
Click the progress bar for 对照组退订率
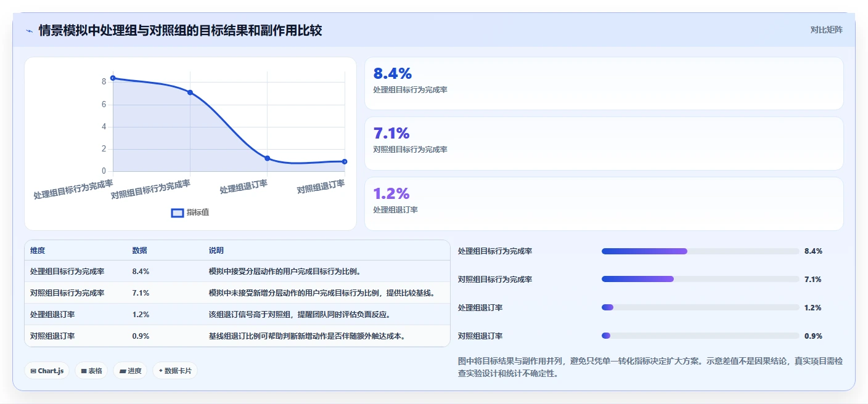700,336
